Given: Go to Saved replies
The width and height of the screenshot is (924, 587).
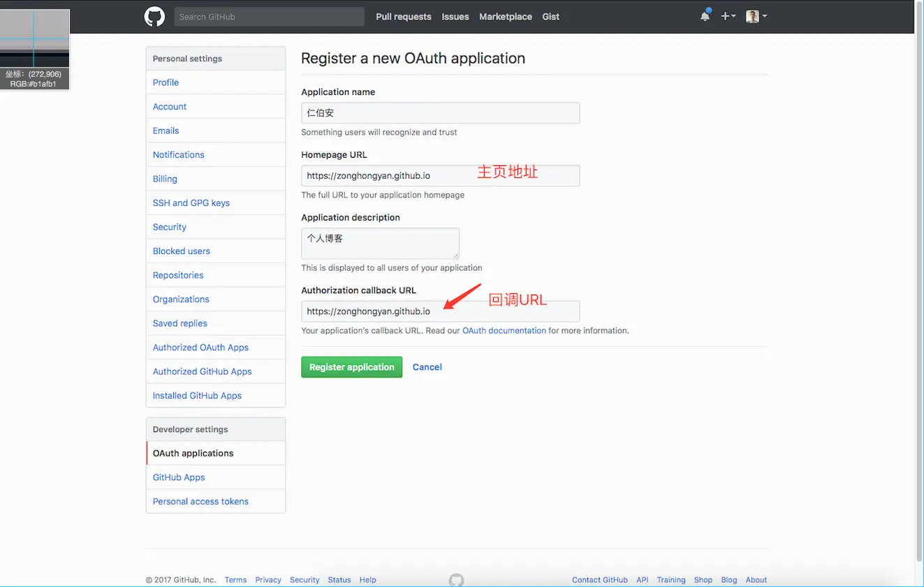Looking at the screenshot, I should (x=215, y=323).
